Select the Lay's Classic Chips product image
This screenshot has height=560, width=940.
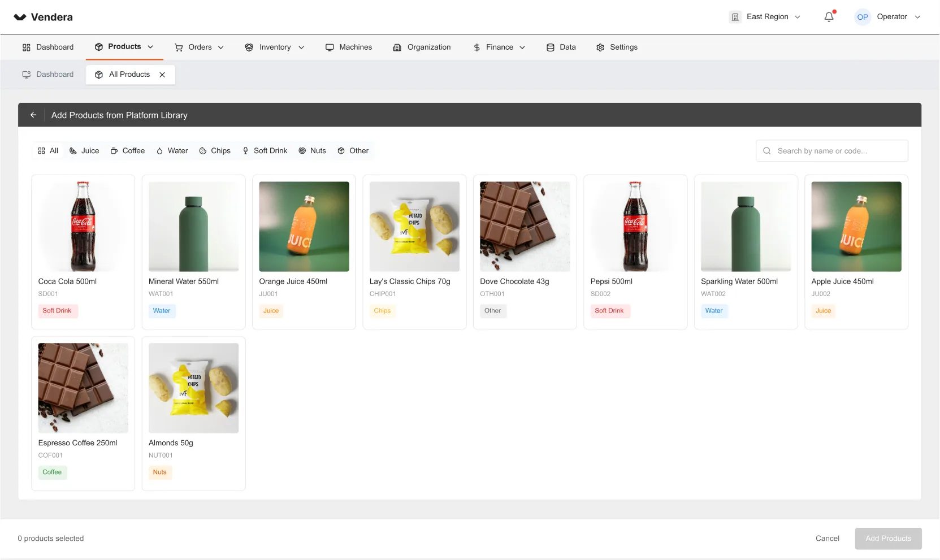(415, 227)
